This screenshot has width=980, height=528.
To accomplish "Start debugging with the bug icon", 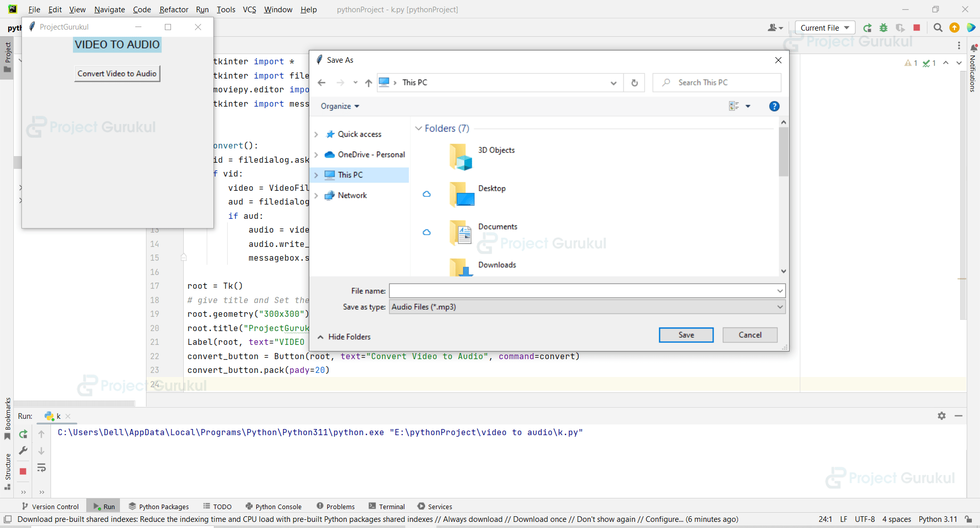I will pyautogui.click(x=884, y=28).
